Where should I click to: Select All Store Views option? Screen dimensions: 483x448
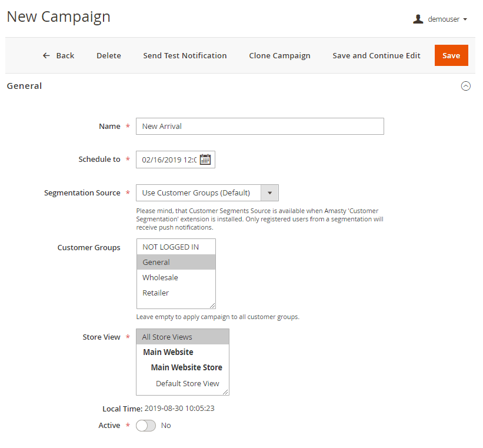(167, 337)
